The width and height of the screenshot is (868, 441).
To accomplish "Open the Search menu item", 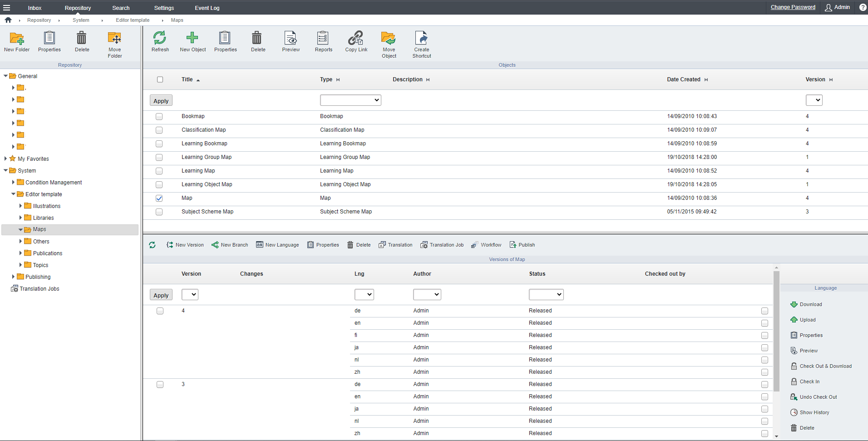I will [121, 8].
